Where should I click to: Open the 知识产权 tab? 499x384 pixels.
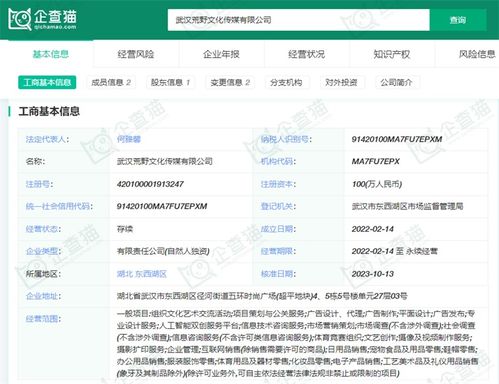(x=392, y=54)
